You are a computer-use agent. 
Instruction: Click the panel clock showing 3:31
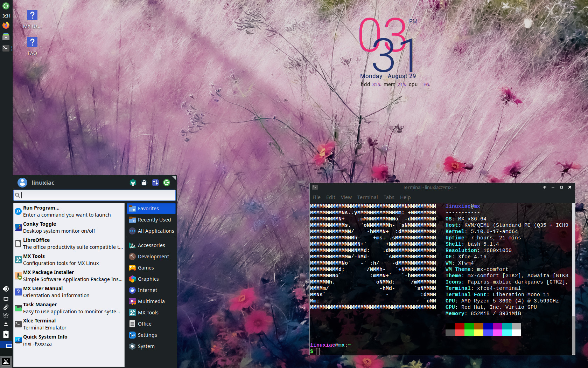[6, 16]
